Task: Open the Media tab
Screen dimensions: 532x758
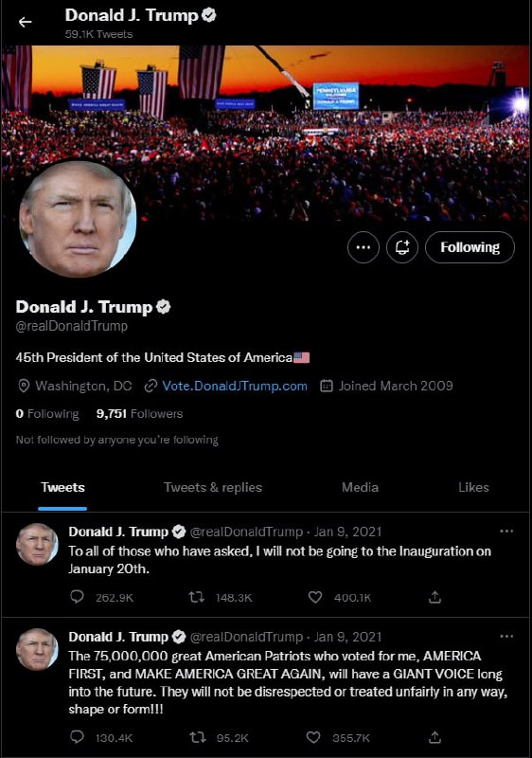Action: tap(360, 487)
